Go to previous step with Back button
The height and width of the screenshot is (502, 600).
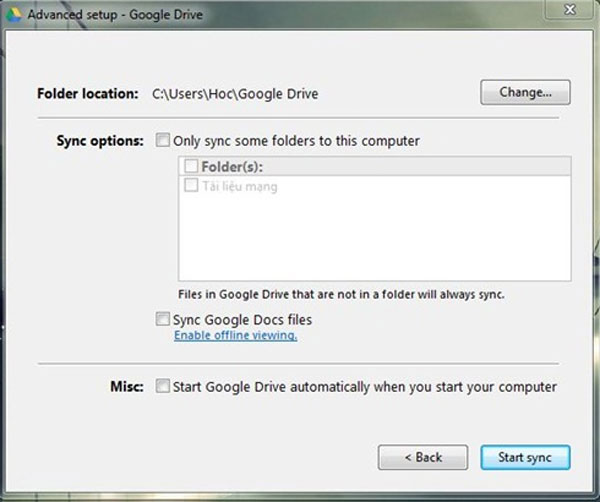(423, 457)
